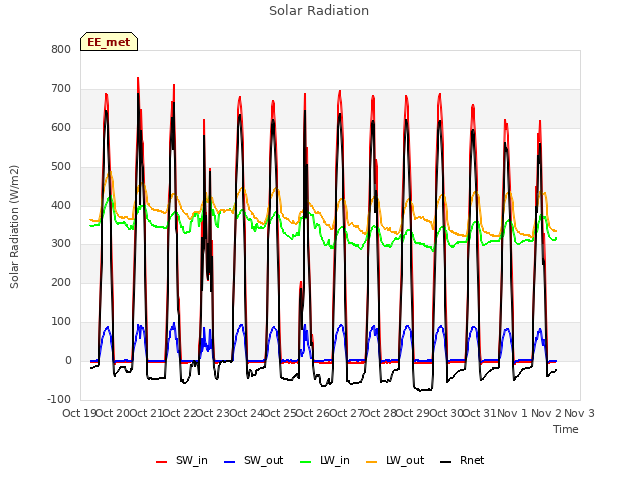Click the y-axis label Solar Radiation (W/m2)

14,227
